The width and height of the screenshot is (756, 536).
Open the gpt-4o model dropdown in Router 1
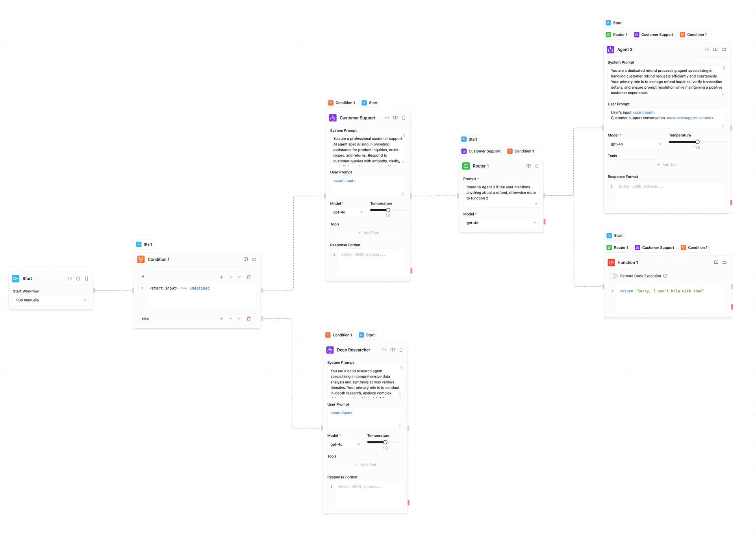point(501,223)
